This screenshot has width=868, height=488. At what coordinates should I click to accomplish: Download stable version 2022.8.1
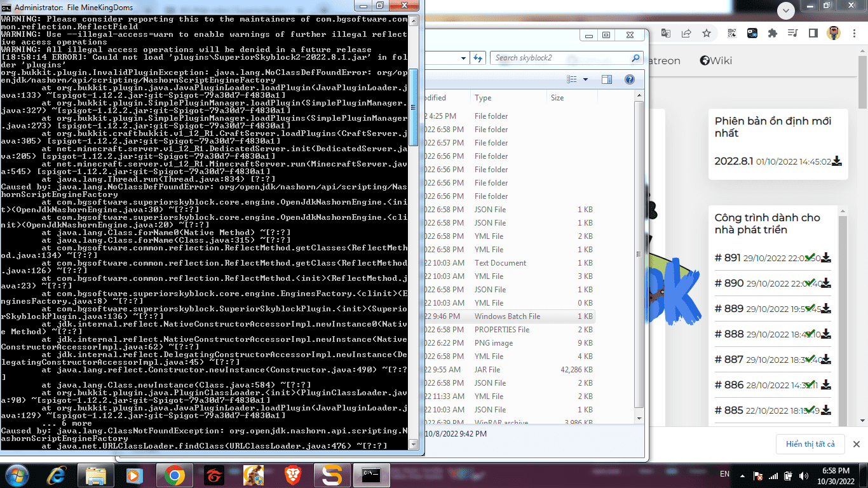pos(837,161)
